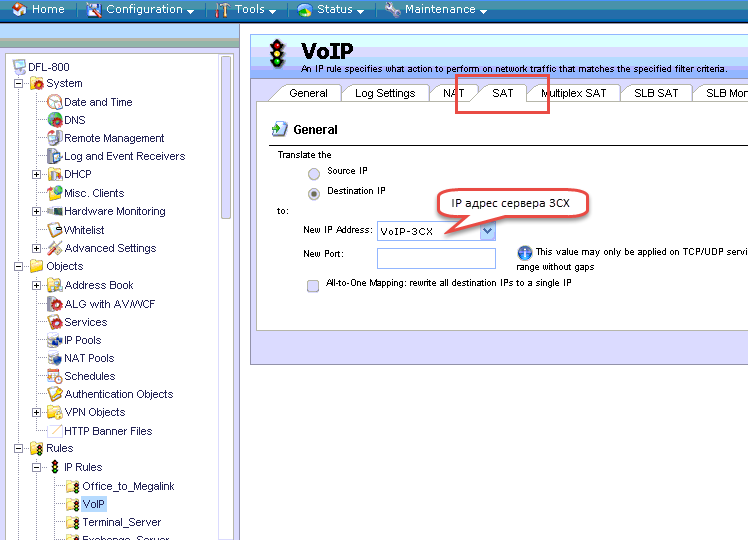This screenshot has height=540, width=748.
Task: Click the IP Rules traffic light icon
Action: (x=55, y=467)
